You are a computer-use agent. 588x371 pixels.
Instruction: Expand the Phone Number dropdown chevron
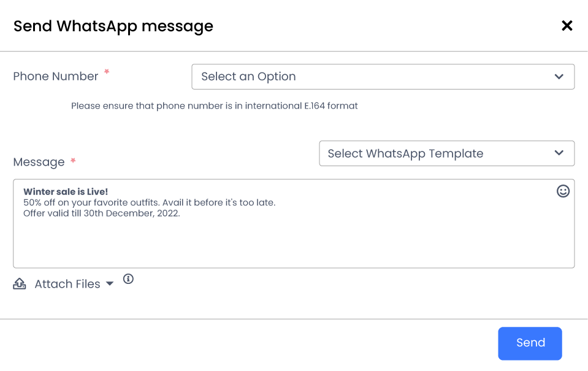tap(559, 77)
